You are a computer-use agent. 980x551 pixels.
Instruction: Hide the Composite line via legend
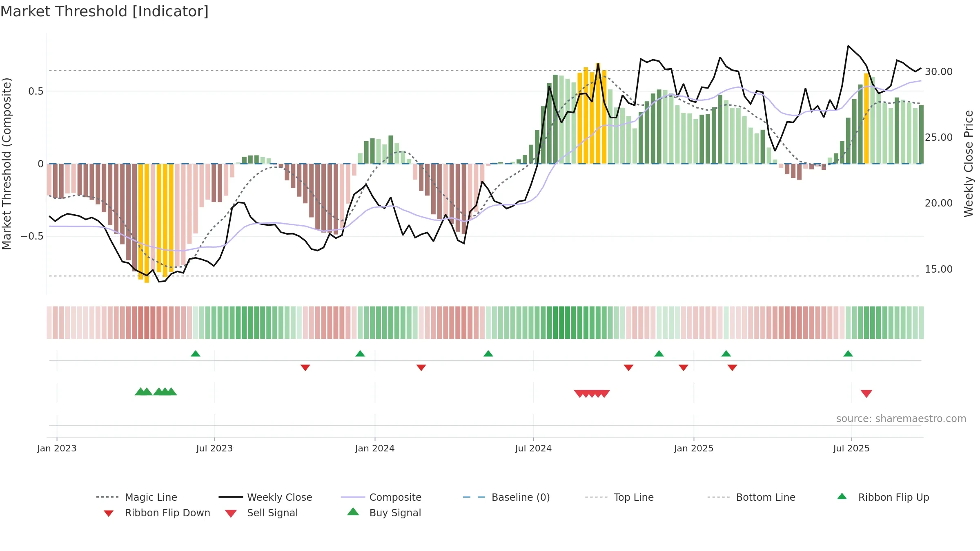tap(381, 497)
